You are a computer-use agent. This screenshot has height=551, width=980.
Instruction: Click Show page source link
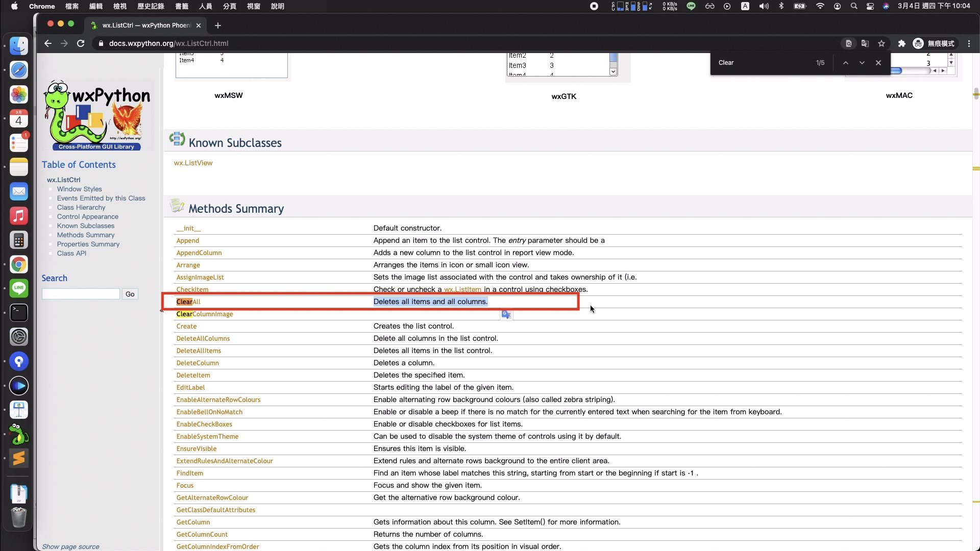coord(70,546)
